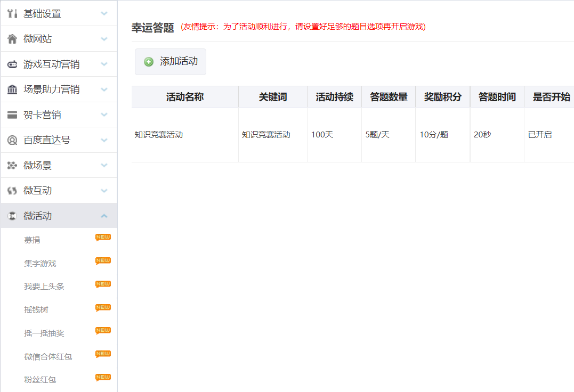Click the 关键词 column header
Image resolution: width=574 pixels, height=392 pixels.
tap(273, 97)
